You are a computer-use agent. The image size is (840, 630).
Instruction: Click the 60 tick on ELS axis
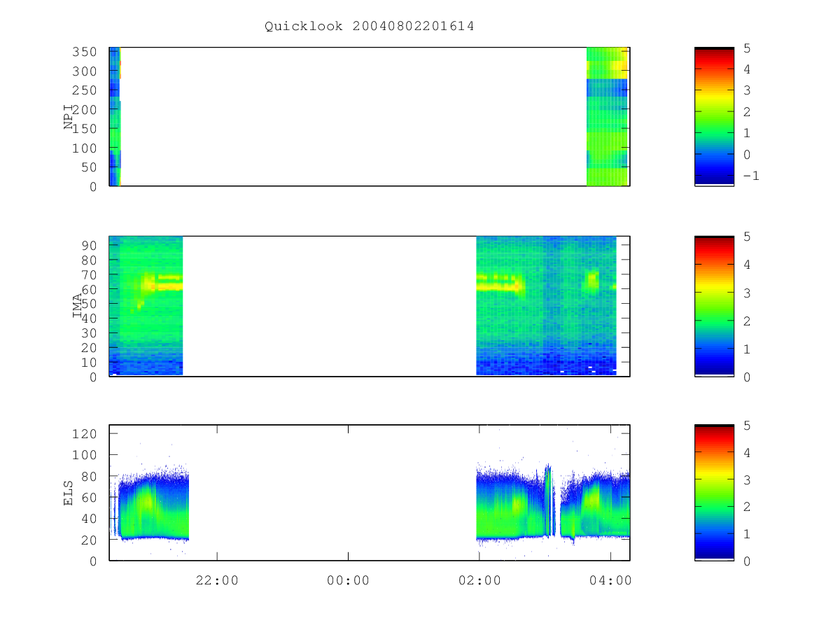click(x=90, y=497)
